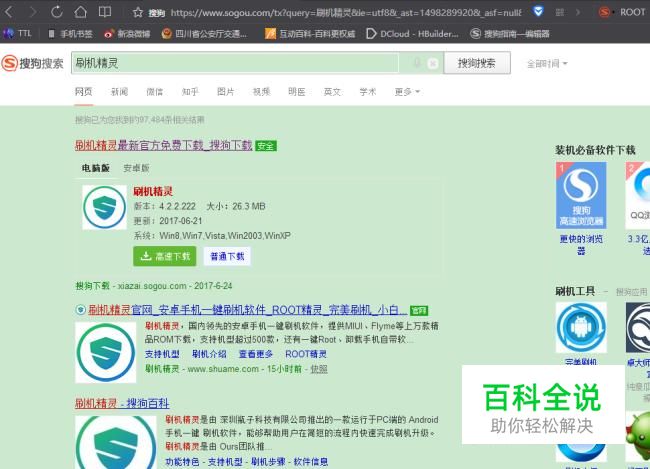Open the 功能特色 baike sublink
The image size is (650, 469).
[182, 462]
